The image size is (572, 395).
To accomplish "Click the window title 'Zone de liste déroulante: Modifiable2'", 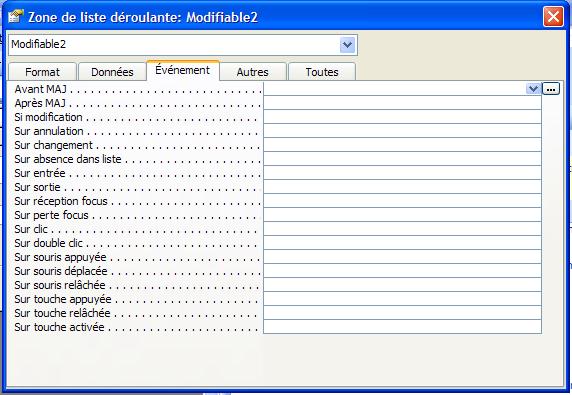I will (x=143, y=17).
